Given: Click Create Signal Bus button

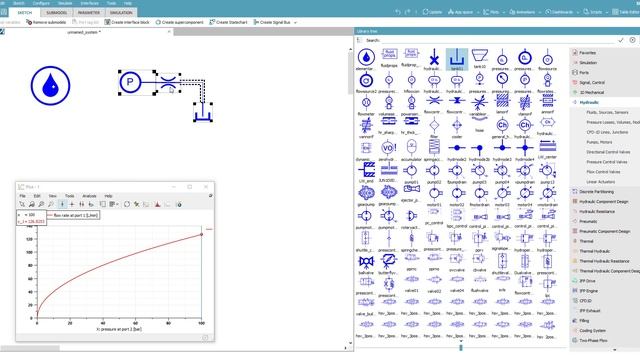Looking at the screenshot, I should coord(272,22).
